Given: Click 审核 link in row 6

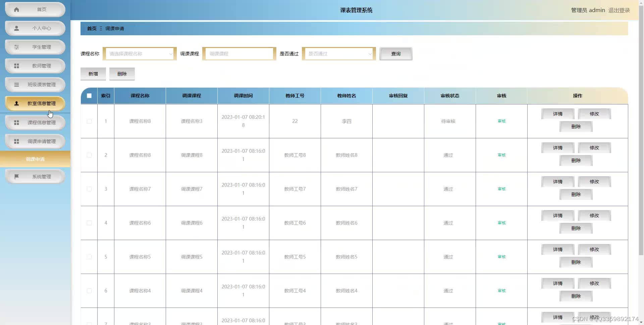Looking at the screenshot, I should [501, 291].
